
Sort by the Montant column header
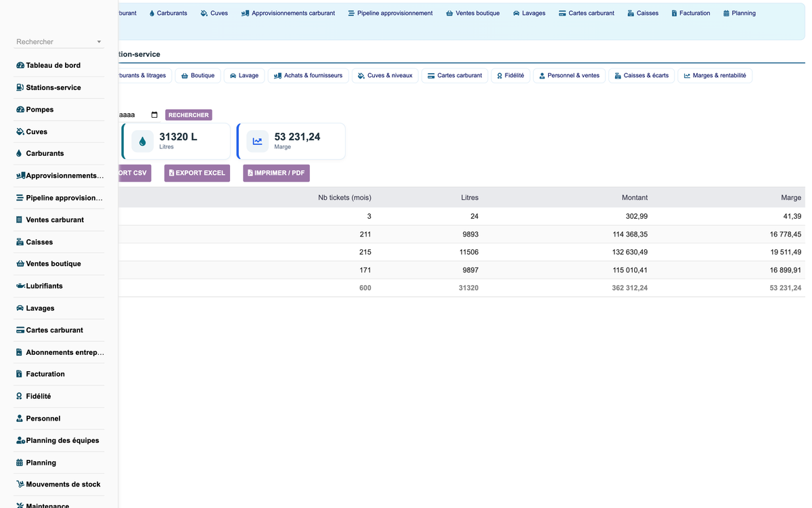point(635,198)
